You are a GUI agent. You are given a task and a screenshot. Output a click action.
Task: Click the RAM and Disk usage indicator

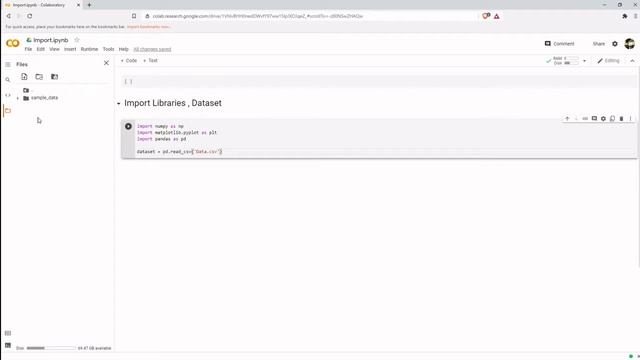click(x=566, y=61)
